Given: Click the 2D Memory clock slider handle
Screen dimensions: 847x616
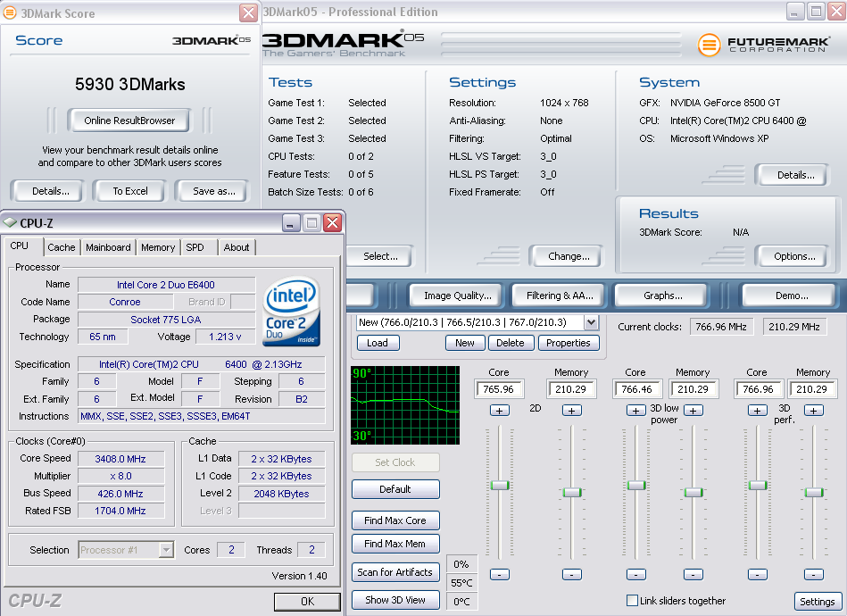Looking at the screenshot, I should click(x=572, y=492).
